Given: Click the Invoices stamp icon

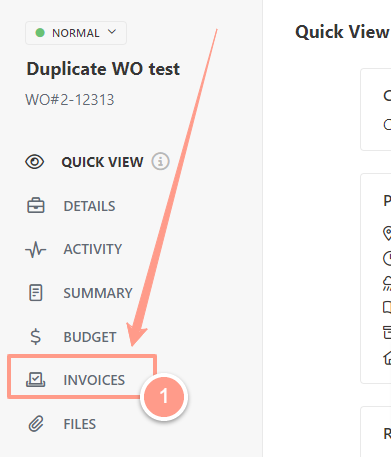Looking at the screenshot, I should (36, 379).
